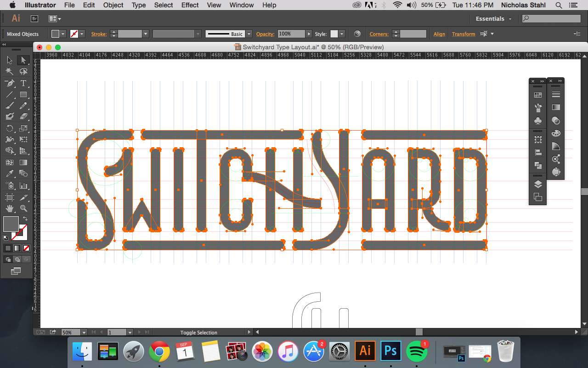
Task: Select the Pencil tool
Action: click(23, 106)
